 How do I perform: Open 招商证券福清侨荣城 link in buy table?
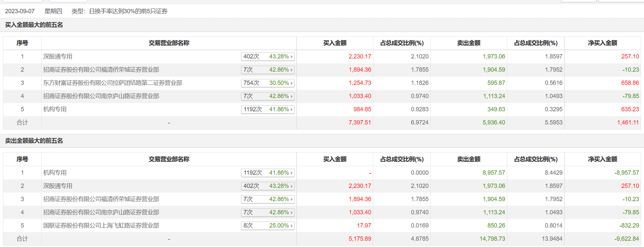(x=101, y=70)
